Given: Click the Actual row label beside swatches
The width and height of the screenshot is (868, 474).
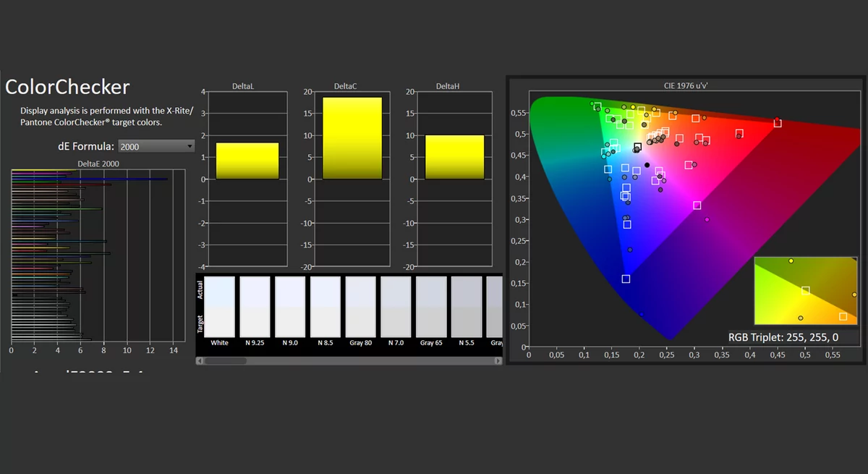Looking at the screenshot, I should coord(200,290).
